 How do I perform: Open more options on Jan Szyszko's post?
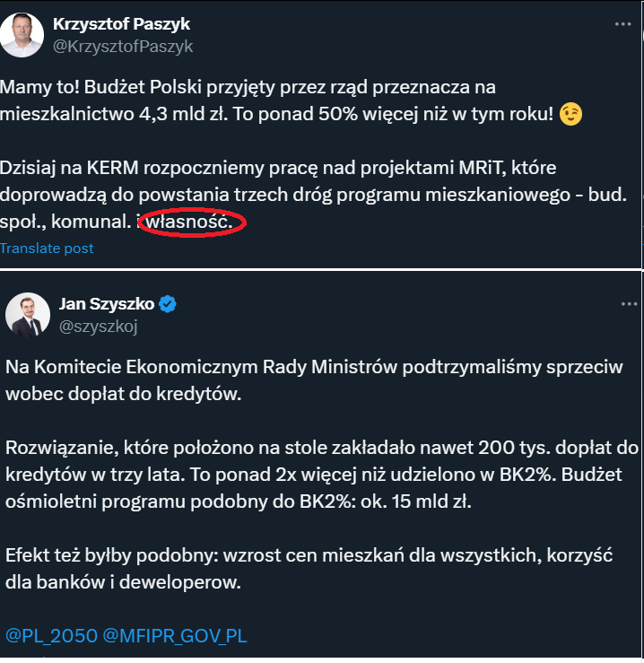[629, 305]
